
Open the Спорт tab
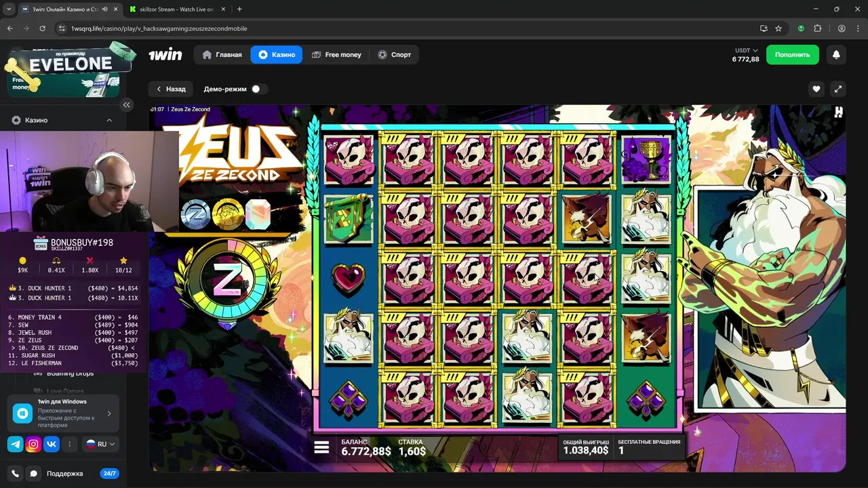click(394, 55)
